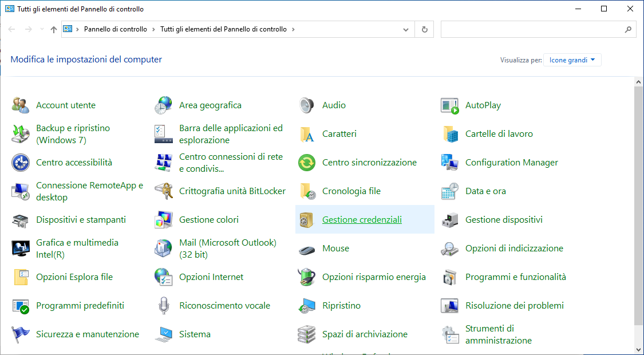644x355 pixels.
Task: Open the Sicurezza e manutenzione flag icon
Action: tap(21, 334)
